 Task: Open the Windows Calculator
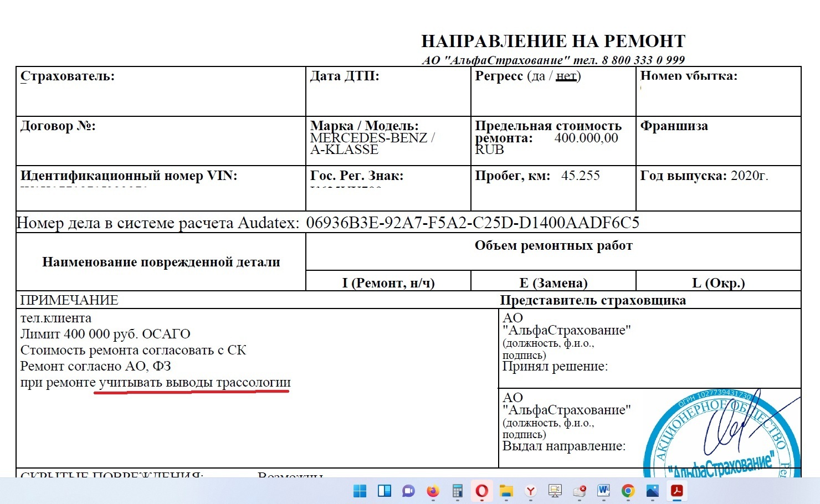click(x=457, y=491)
